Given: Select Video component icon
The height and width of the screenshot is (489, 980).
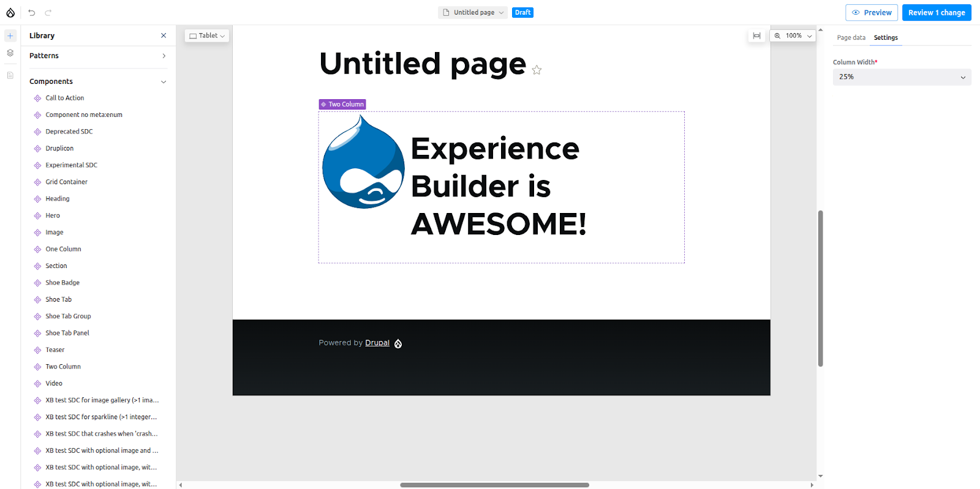Looking at the screenshot, I should pos(37,384).
